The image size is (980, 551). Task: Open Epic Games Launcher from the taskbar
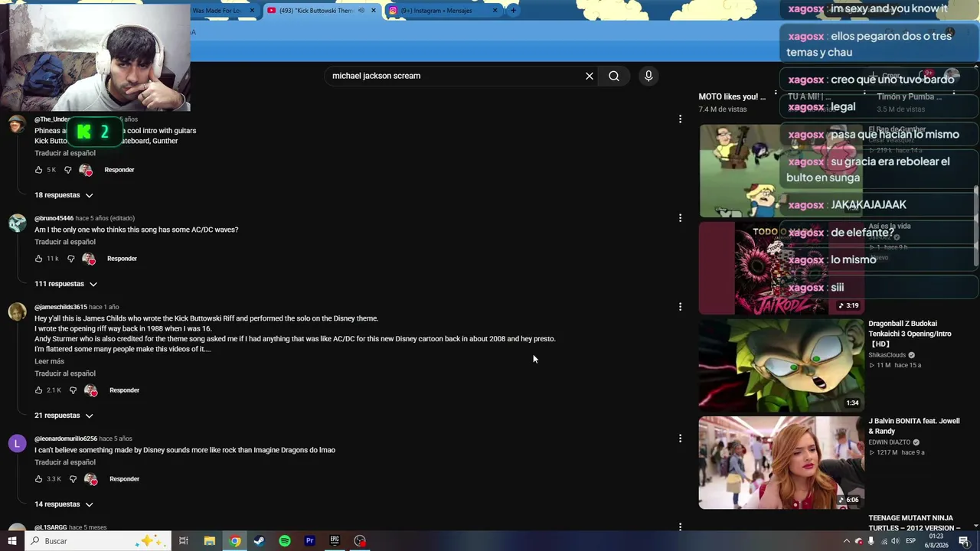[335, 541]
